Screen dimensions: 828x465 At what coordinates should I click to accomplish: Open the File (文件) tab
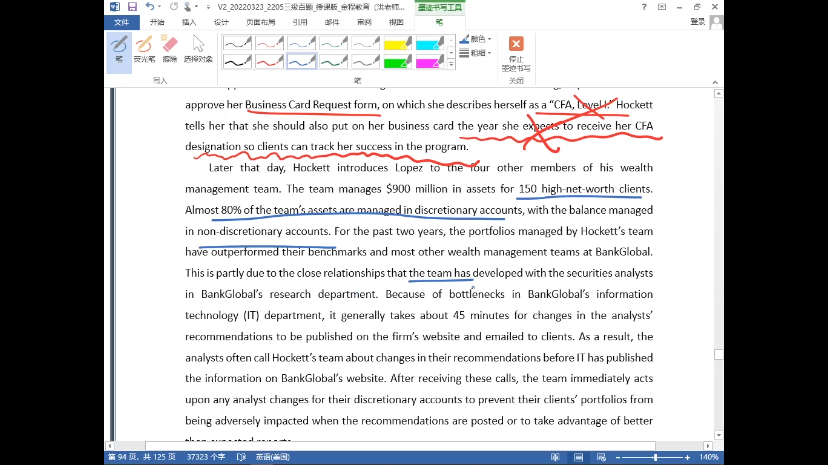point(120,21)
